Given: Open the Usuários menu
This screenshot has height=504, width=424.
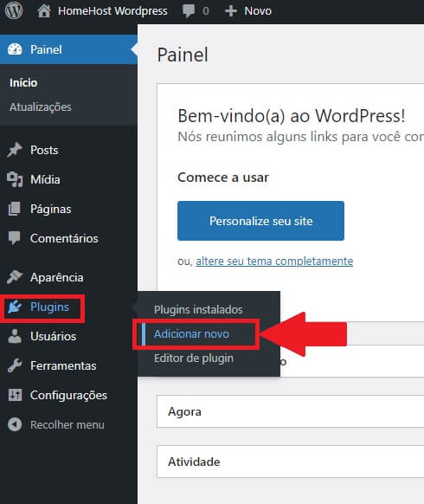Looking at the screenshot, I should point(68,336).
